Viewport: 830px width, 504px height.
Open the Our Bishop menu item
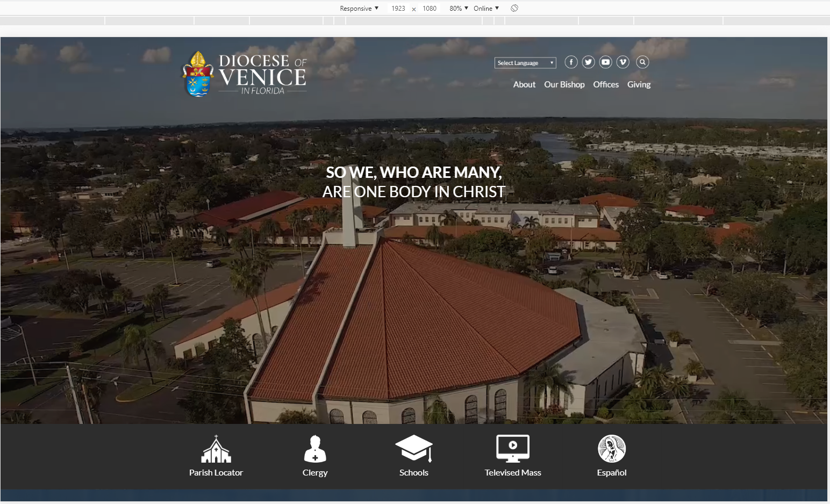pyautogui.click(x=564, y=84)
